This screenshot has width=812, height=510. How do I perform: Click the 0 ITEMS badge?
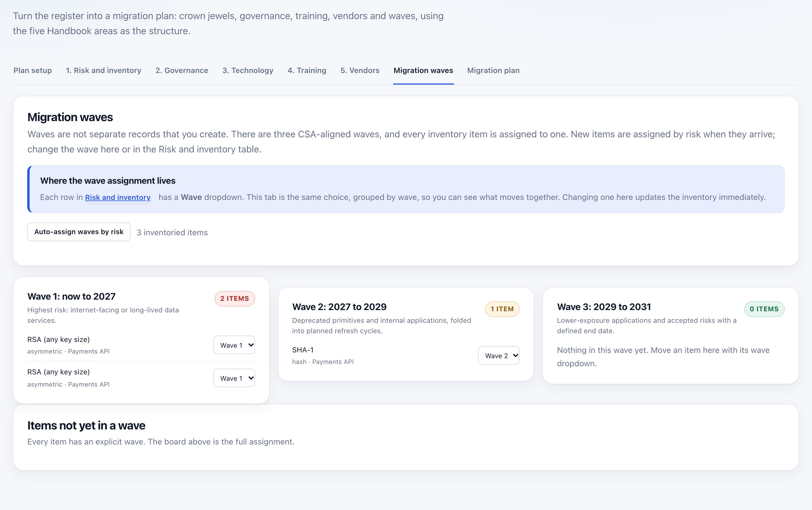(x=764, y=309)
